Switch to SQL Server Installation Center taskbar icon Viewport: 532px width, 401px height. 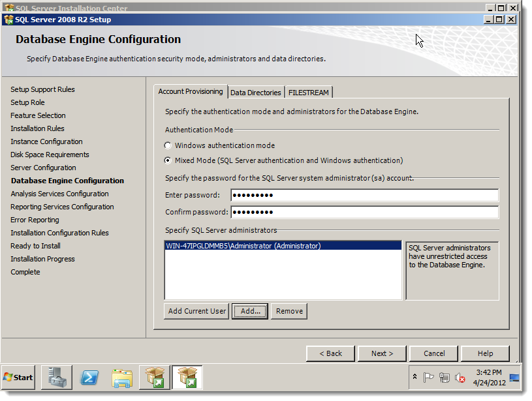(x=154, y=378)
